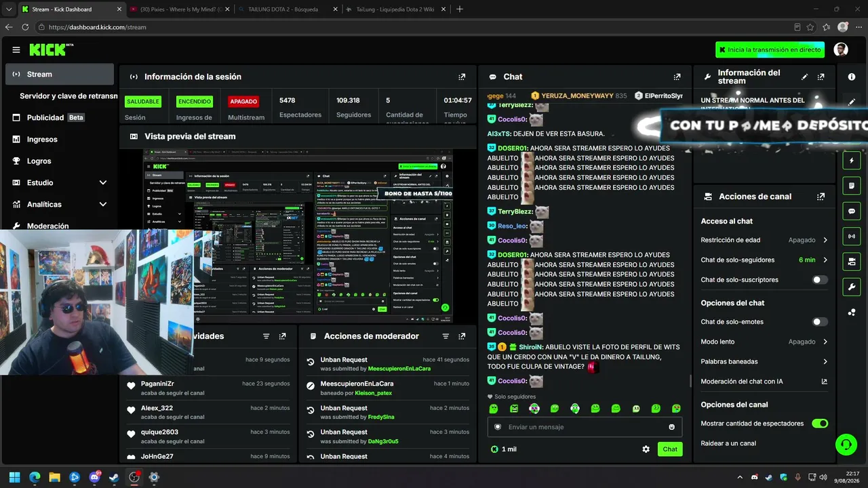Viewport: 868px width, 488px height.
Task: Click the wrench rail icon
Action: pos(852,287)
